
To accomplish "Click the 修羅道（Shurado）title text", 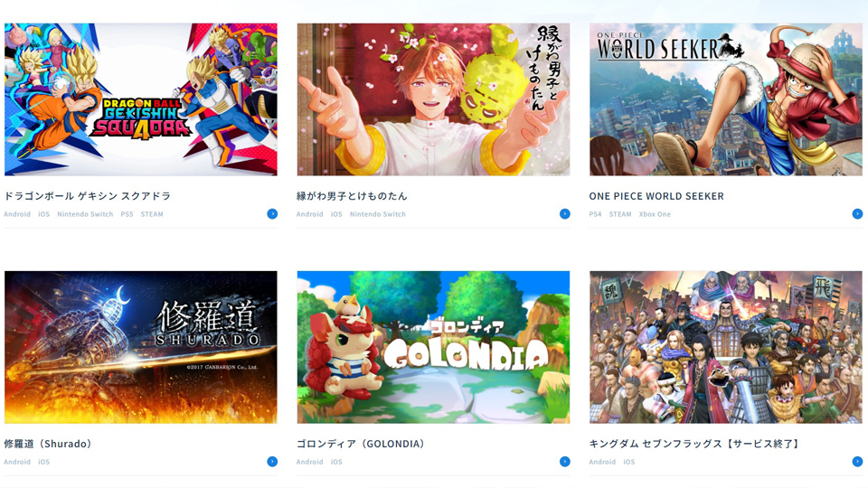I will point(48,444).
